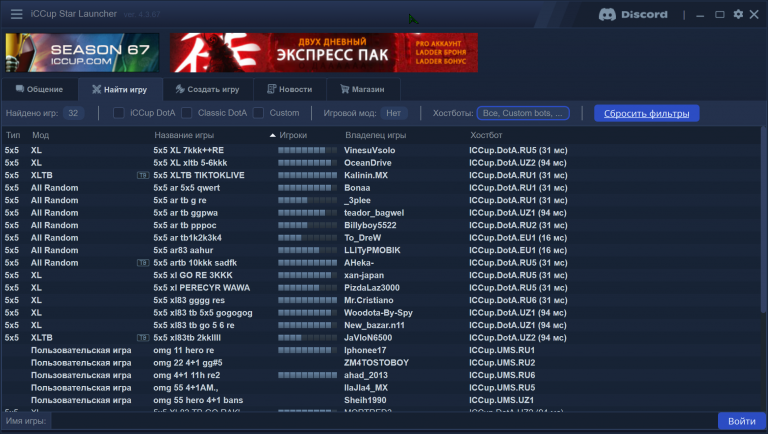This screenshot has width=768, height=434.
Task: Open the Игровой мод dropdown
Action: tap(393, 113)
